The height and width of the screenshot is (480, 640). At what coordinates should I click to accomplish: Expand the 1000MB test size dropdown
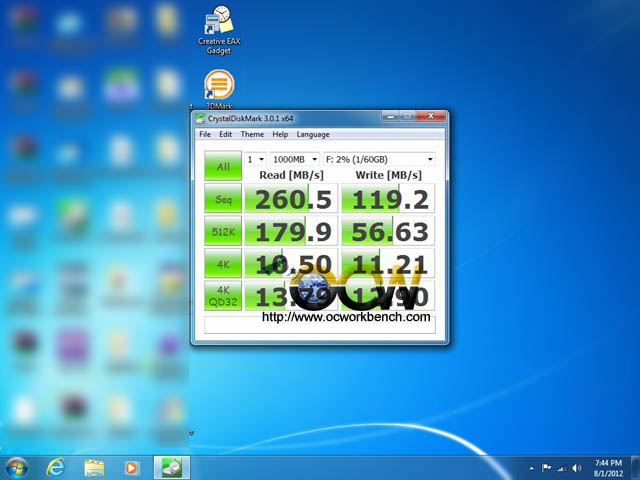[x=295, y=159]
